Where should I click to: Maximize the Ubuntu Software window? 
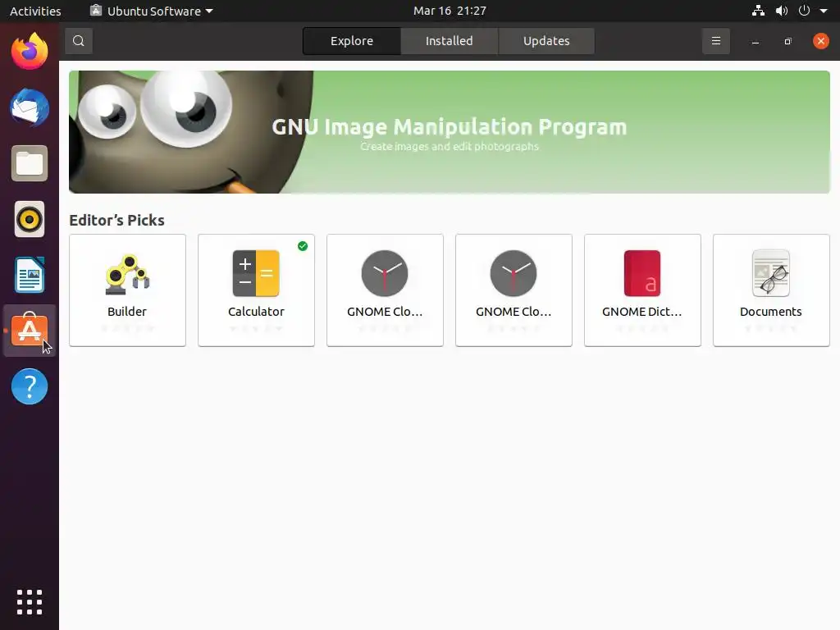pos(787,41)
